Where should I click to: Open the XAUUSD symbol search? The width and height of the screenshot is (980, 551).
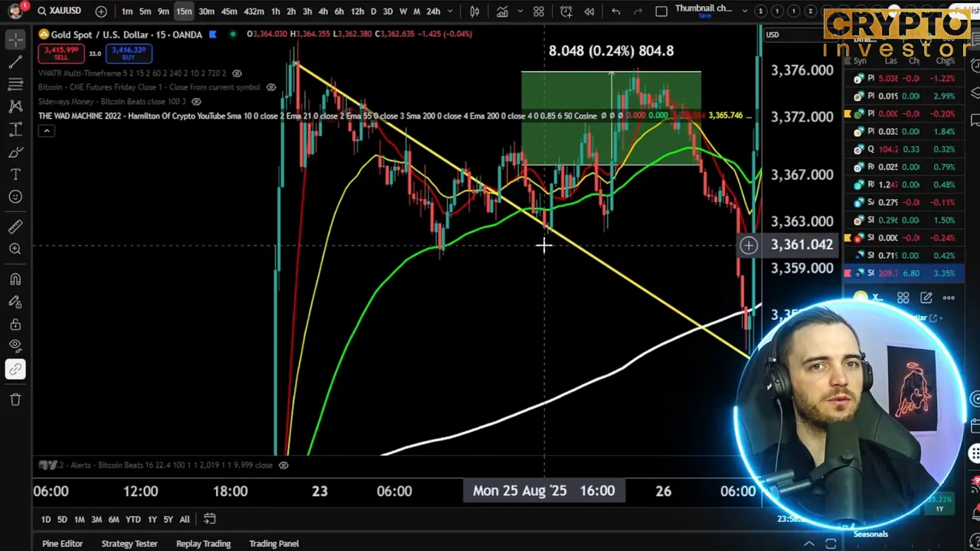[60, 11]
